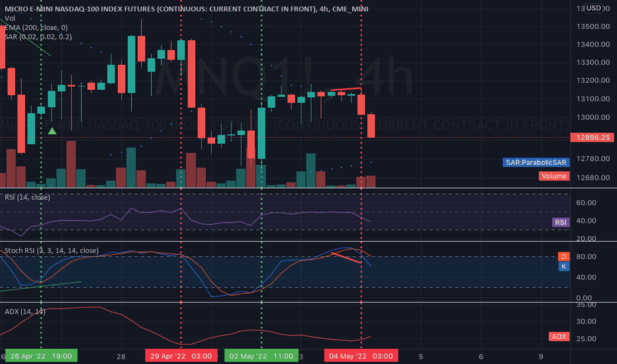Select the red divergence line on Stoch RSI
This screenshot has height=364, width=617.
pyautogui.click(x=346, y=257)
